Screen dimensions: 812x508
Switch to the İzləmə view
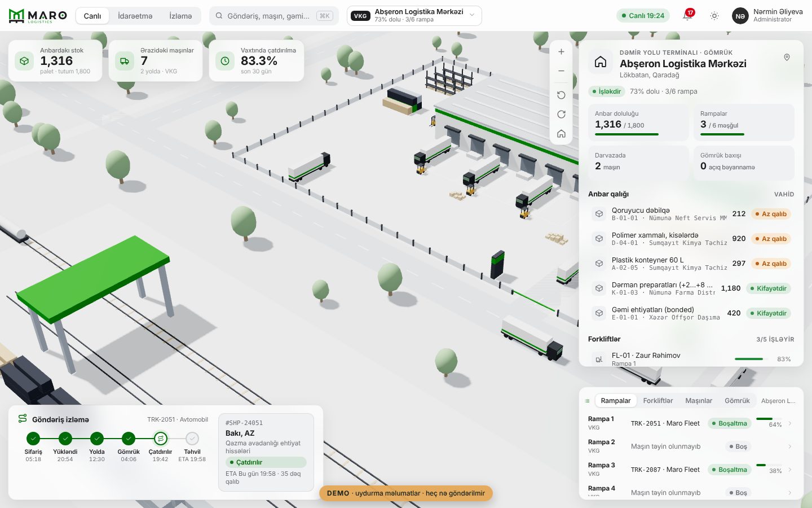point(180,16)
